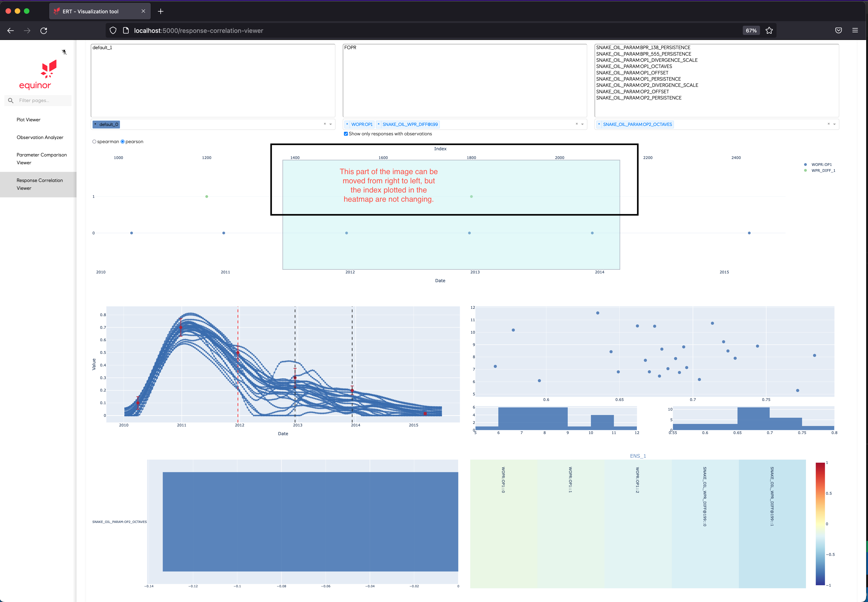This screenshot has width=868, height=602.
Task: Click the shield tracking protection icon
Action: click(x=113, y=31)
